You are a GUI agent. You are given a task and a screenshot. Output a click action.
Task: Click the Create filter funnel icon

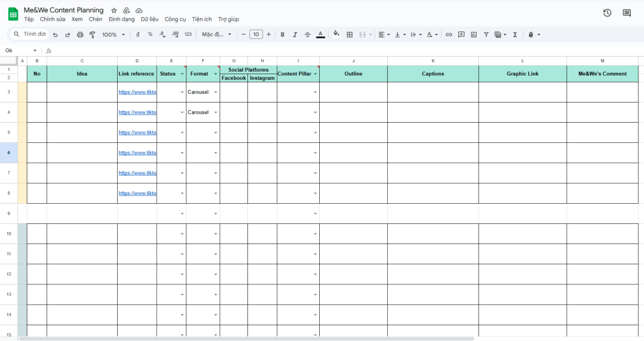click(486, 35)
